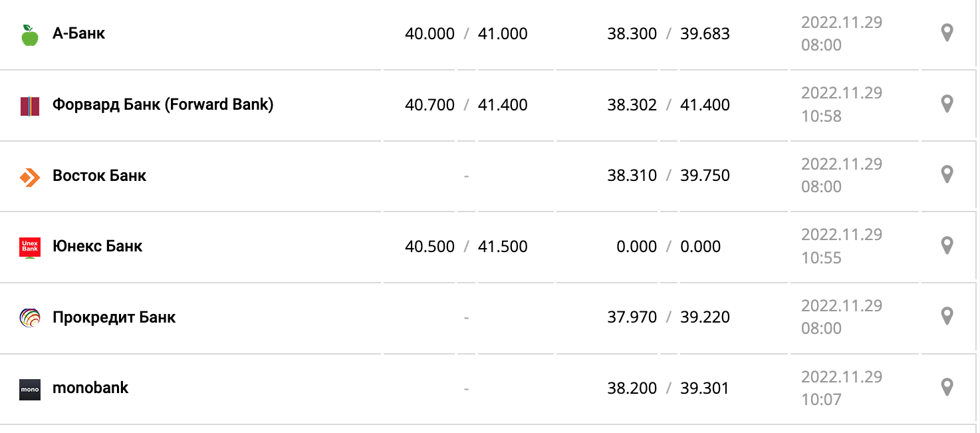Viewport: 980px width, 433px height.
Task: Open the Восток Банк link
Action: [99, 176]
